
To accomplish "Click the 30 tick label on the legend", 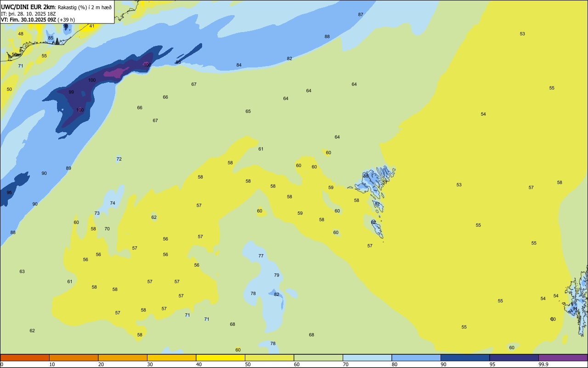I will click(150, 364).
